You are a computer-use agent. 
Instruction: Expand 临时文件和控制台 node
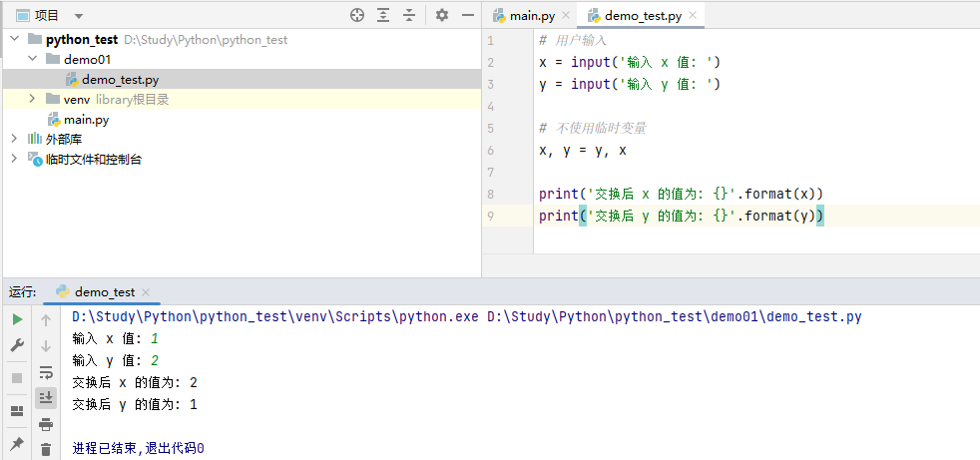(x=14, y=159)
